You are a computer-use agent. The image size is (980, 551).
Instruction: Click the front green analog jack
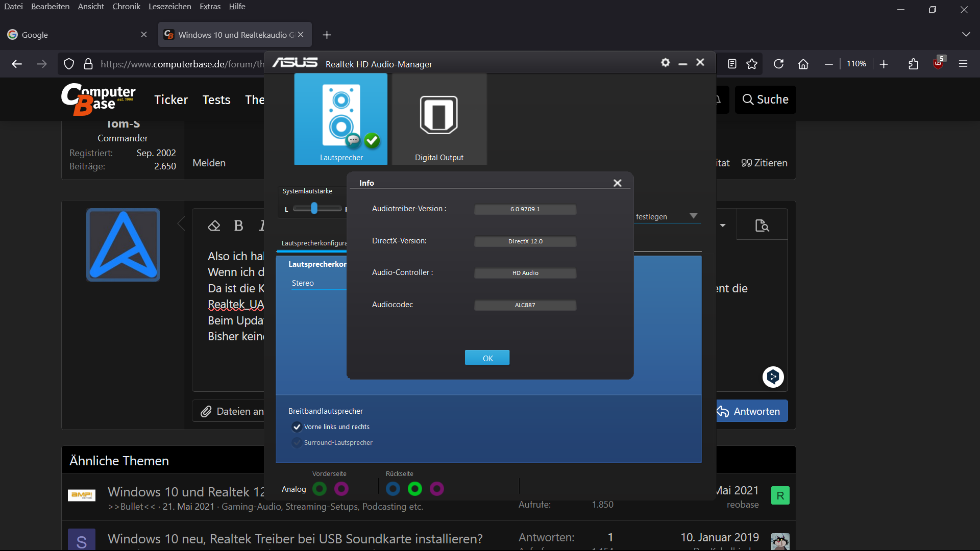click(320, 489)
